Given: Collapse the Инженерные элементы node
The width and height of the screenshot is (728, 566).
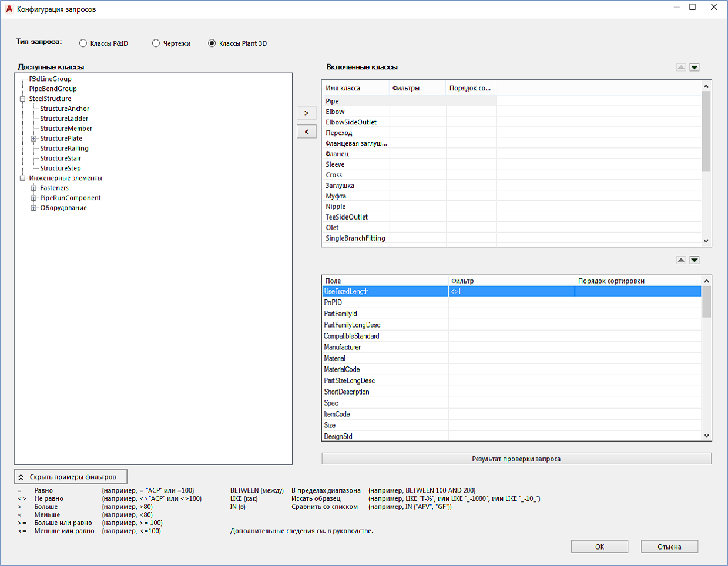Looking at the screenshot, I should click(x=22, y=178).
